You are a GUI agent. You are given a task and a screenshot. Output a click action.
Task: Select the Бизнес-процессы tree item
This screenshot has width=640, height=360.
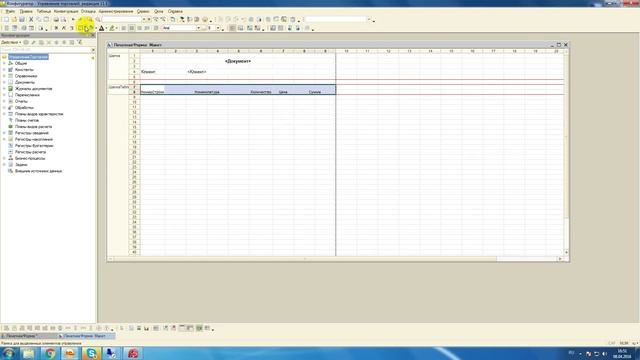tap(30, 158)
